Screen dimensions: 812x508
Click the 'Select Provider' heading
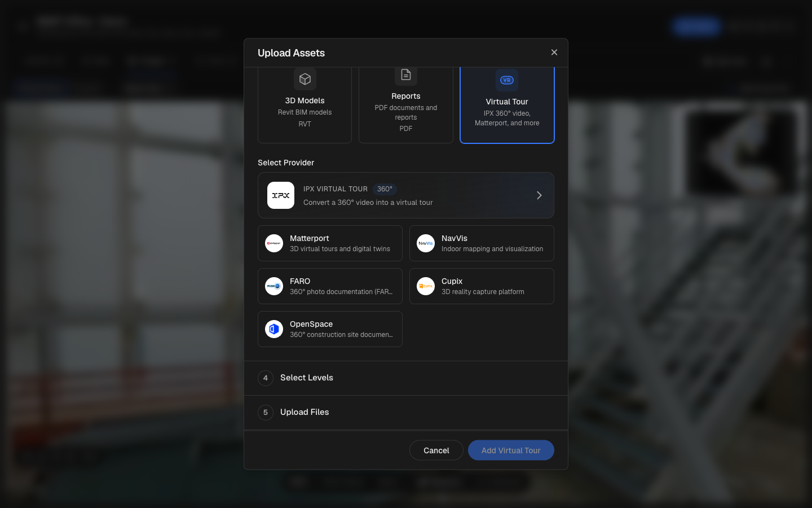coord(286,163)
